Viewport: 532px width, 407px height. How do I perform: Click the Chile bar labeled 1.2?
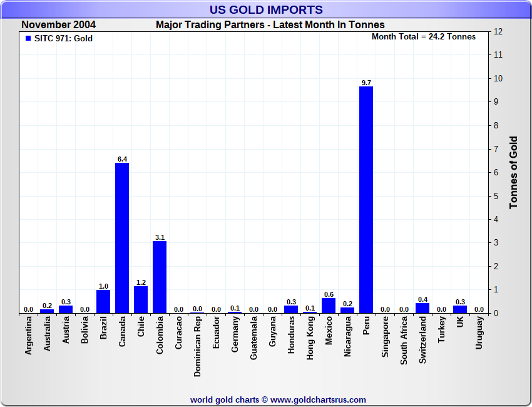click(141, 299)
